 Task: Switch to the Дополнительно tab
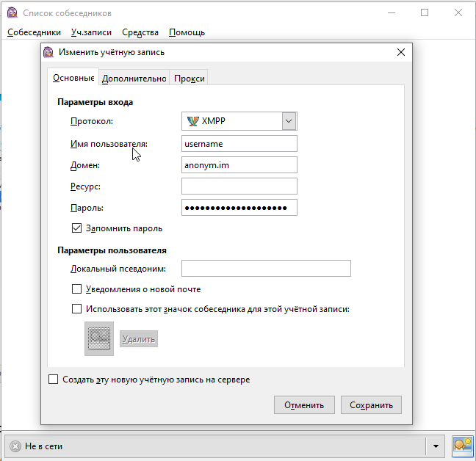tap(134, 79)
